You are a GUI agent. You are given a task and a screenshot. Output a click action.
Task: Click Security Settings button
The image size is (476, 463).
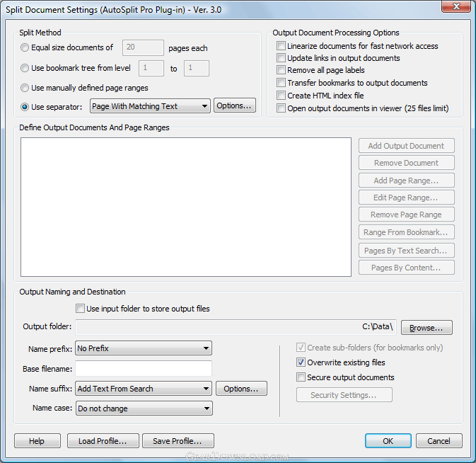point(344,395)
